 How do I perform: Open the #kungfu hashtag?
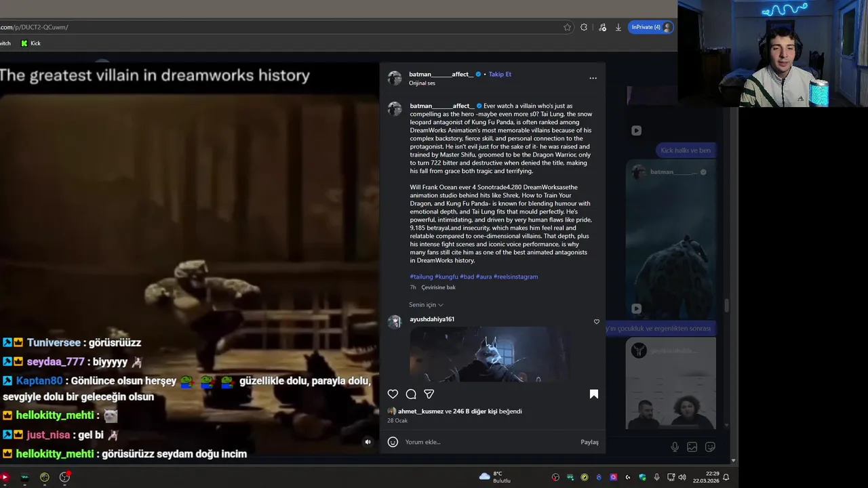click(x=446, y=277)
